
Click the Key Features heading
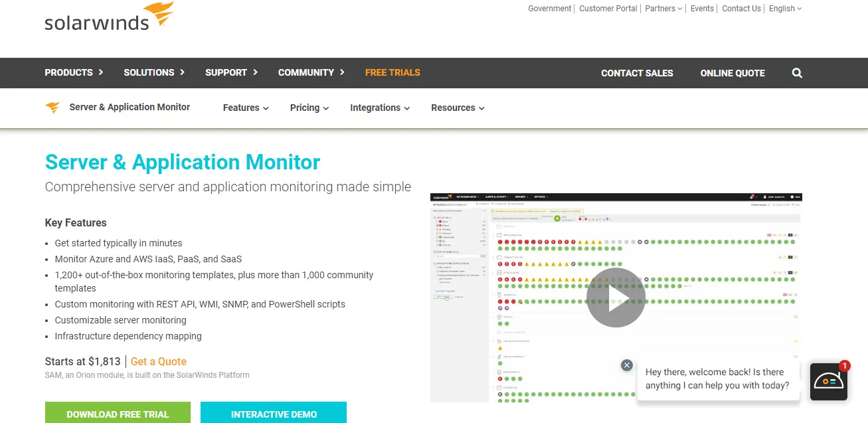(76, 222)
